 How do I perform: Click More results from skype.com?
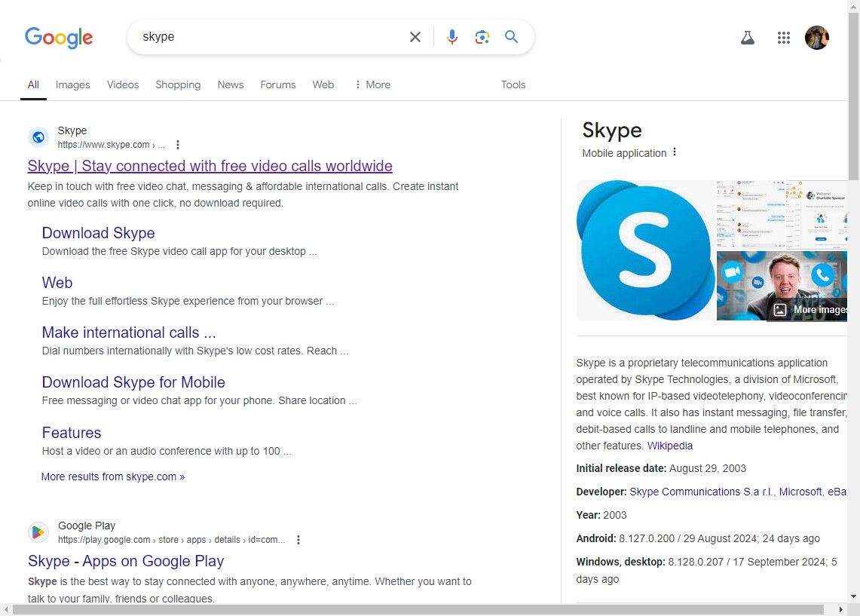[113, 477]
